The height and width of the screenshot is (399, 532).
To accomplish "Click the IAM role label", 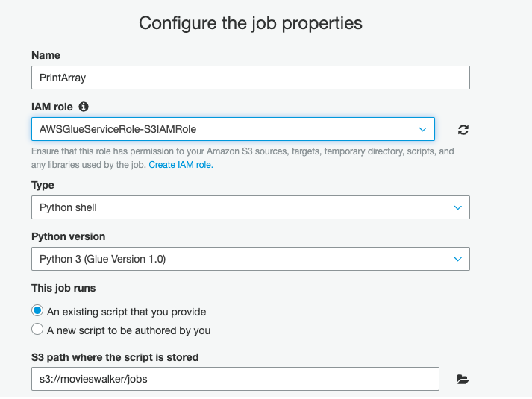I will coord(52,107).
